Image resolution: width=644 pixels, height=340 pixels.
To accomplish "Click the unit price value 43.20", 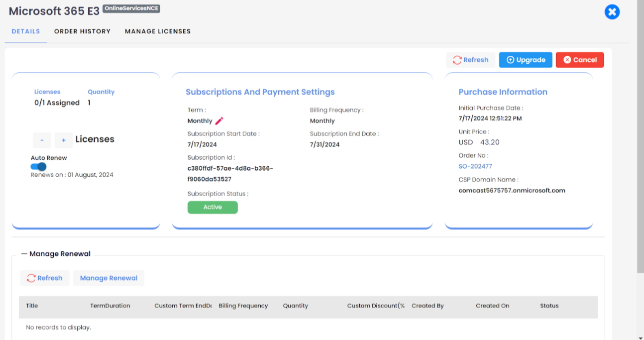I will coord(490,142).
